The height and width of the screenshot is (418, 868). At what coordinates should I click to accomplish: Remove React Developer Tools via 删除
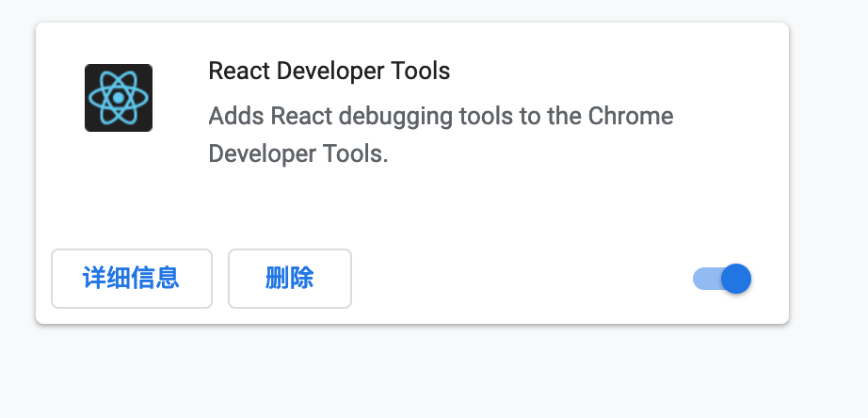pyautogui.click(x=290, y=279)
